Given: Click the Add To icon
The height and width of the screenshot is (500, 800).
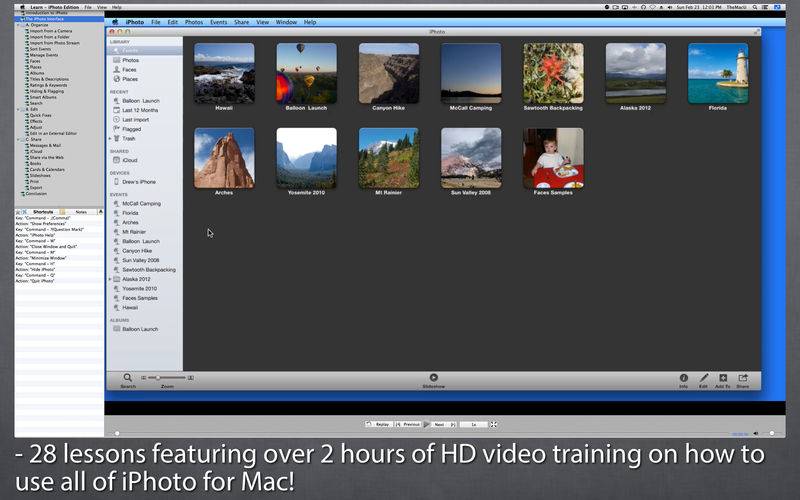Looking at the screenshot, I should coord(723,378).
